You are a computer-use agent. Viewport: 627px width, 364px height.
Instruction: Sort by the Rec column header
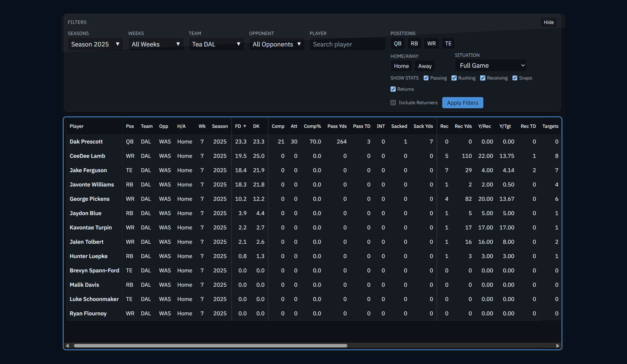click(x=444, y=126)
